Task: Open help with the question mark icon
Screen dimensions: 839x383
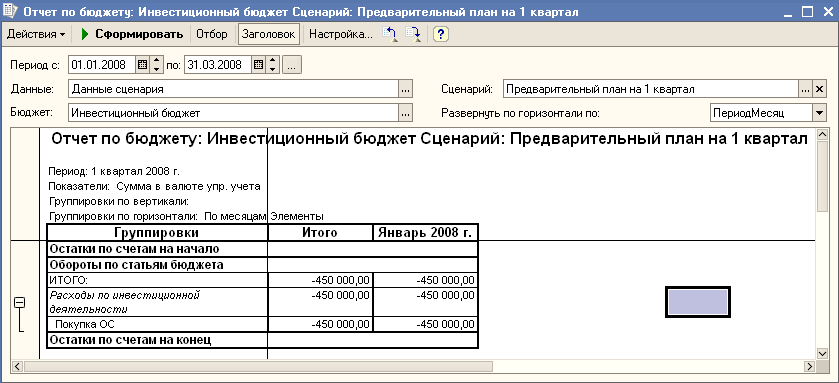Action: pos(440,34)
